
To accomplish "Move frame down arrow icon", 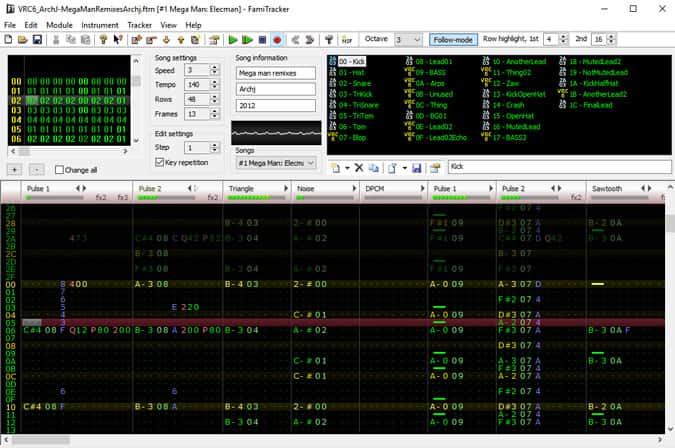I will (x=166, y=40).
